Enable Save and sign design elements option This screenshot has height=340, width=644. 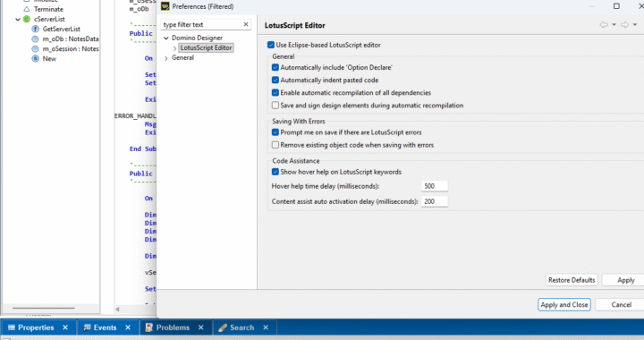(275, 106)
